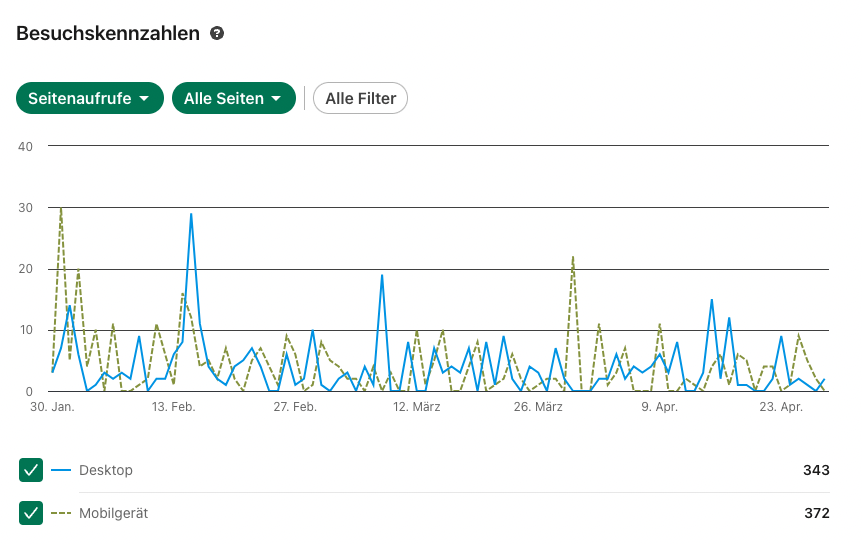Select the Mobilgerät legend label
The image size is (862, 544).
tap(113, 513)
